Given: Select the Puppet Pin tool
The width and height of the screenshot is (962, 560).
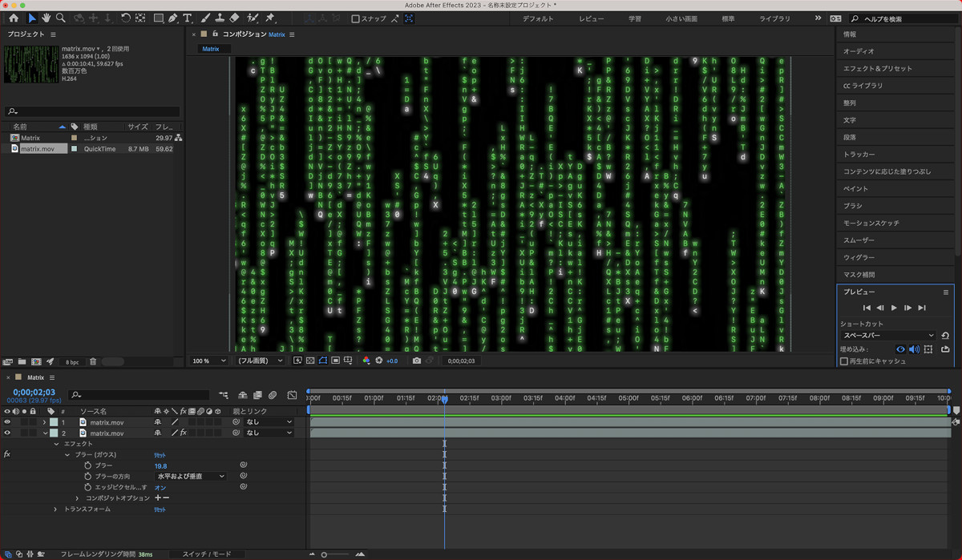Looking at the screenshot, I should [x=270, y=18].
